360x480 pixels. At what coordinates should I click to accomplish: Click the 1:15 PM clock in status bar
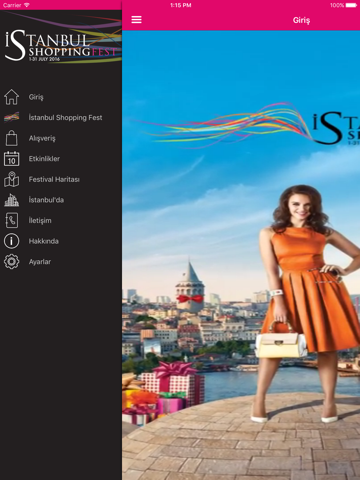[x=181, y=5]
